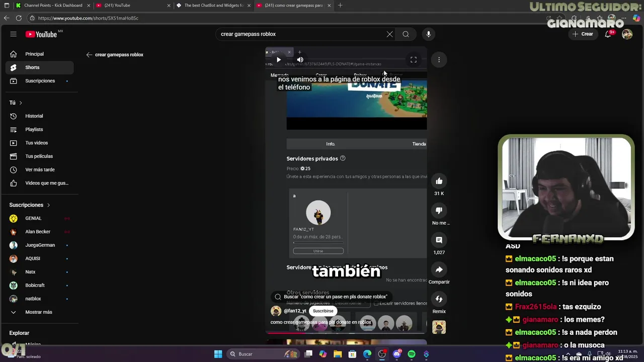Image resolution: width=644 pixels, height=362 pixels.
Task: Open the YouTube notifications bell
Action: coord(608,34)
